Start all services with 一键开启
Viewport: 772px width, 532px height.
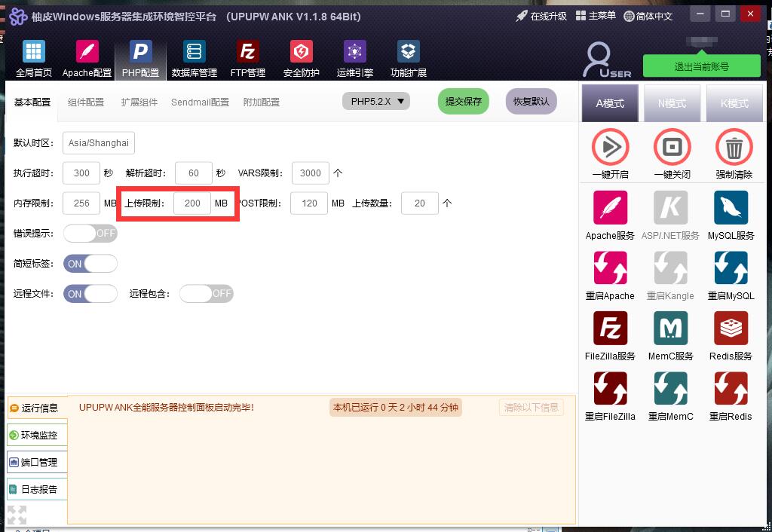[611, 147]
